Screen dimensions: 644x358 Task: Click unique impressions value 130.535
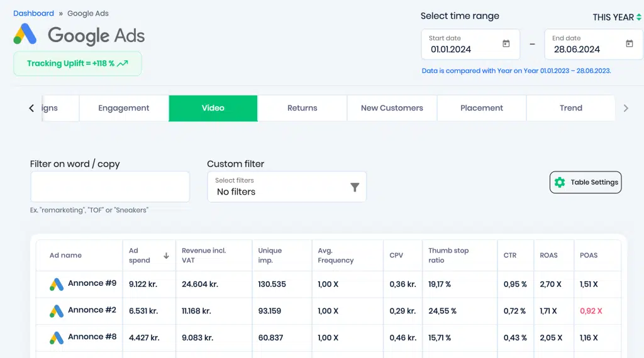pyautogui.click(x=272, y=284)
